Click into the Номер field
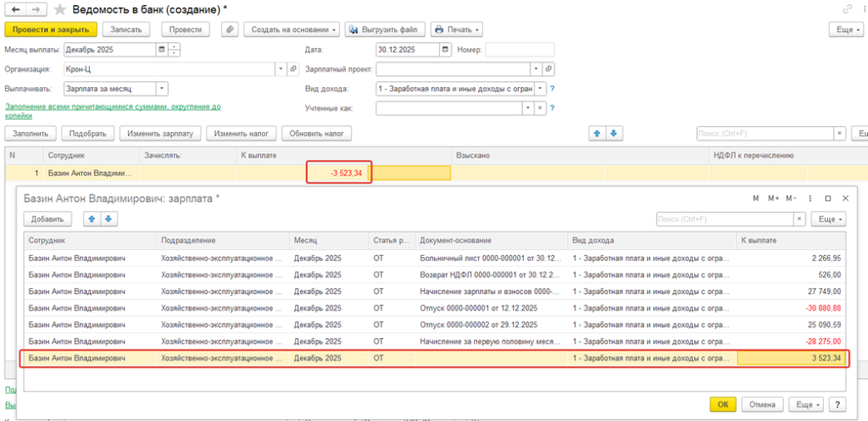Viewport: 868px width, 421px height. coord(520,50)
